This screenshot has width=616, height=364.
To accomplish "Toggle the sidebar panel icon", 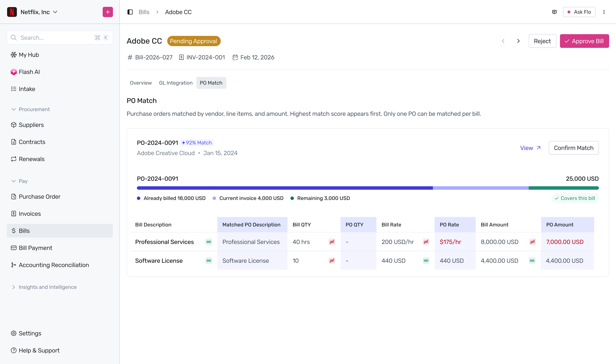I will click(x=130, y=12).
